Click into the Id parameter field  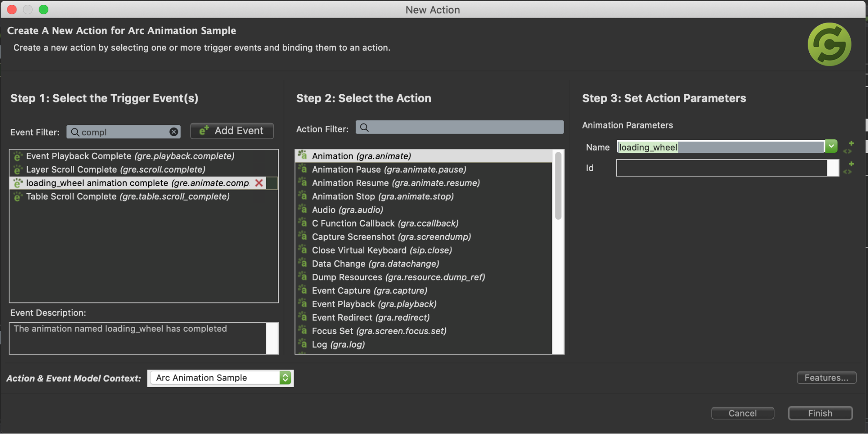pyautogui.click(x=722, y=168)
